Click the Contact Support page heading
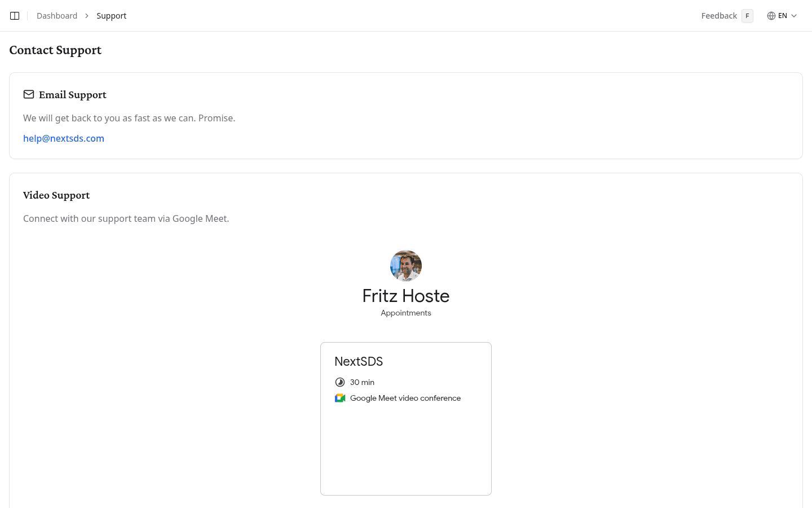Screen dimensions: 812x508 [x=55, y=50]
